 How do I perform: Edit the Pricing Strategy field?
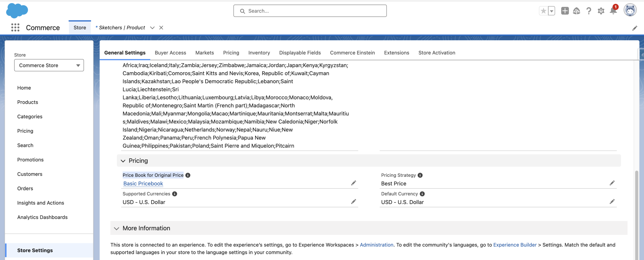click(x=612, y=183)
